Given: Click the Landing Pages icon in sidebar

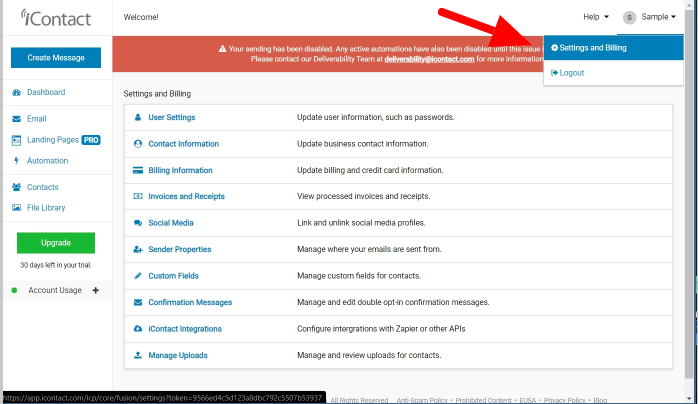Looking at the screenshot, I should point(16,140).
